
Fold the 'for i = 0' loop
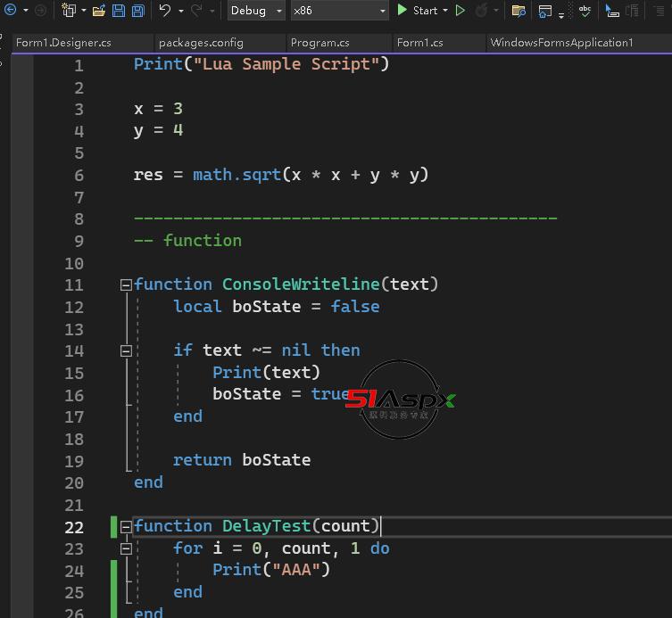click(x=127, y=548)
